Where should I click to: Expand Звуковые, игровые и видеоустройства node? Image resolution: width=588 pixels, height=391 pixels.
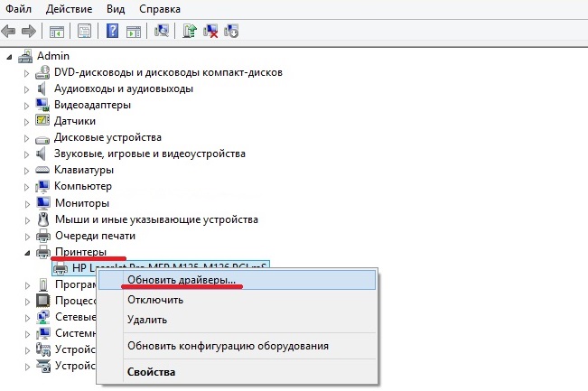click(x=26, y=154)
